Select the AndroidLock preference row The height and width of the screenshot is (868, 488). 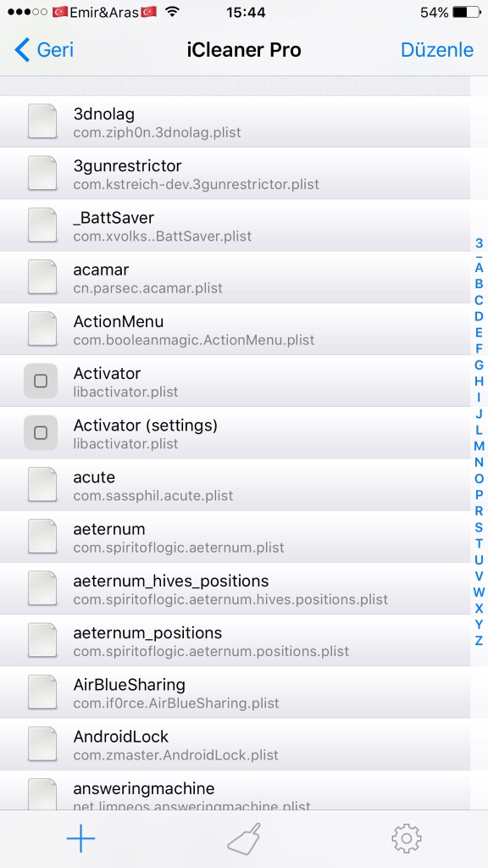click(x=236, y=744)
